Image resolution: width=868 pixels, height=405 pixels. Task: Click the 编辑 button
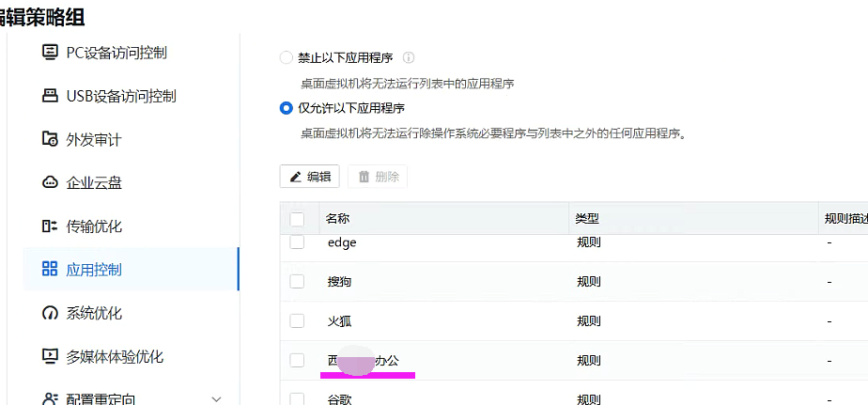[309, 177]
